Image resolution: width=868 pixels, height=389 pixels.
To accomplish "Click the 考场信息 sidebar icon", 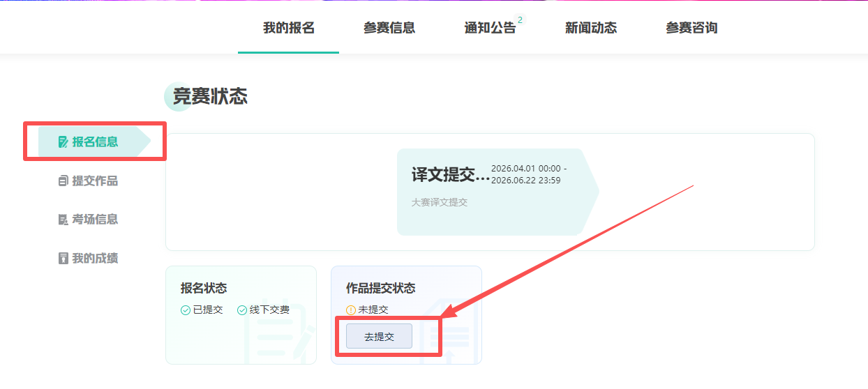I will [63, 220].
